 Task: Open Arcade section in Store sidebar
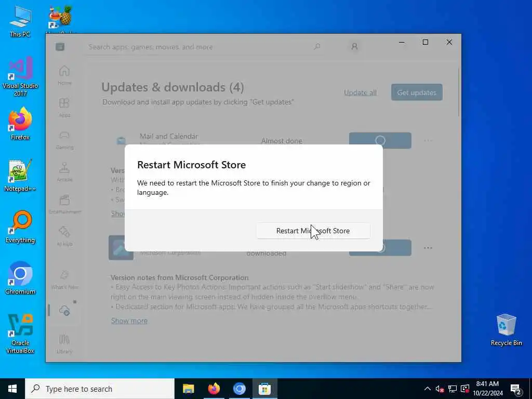(x=64, y=172)
